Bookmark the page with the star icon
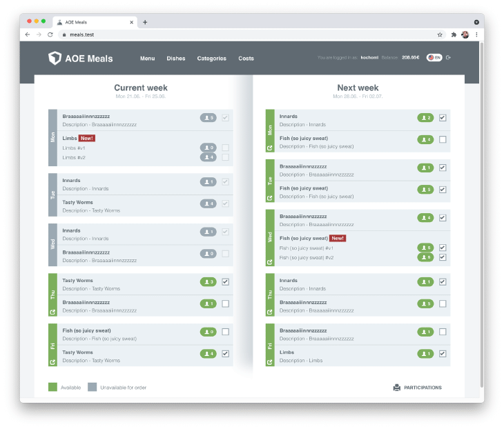 [x=440, y=34]
